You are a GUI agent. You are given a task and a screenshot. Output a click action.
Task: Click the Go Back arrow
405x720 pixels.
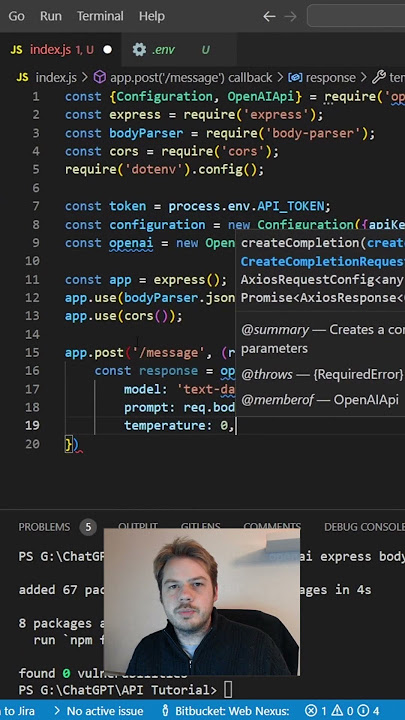click(269, 17)
